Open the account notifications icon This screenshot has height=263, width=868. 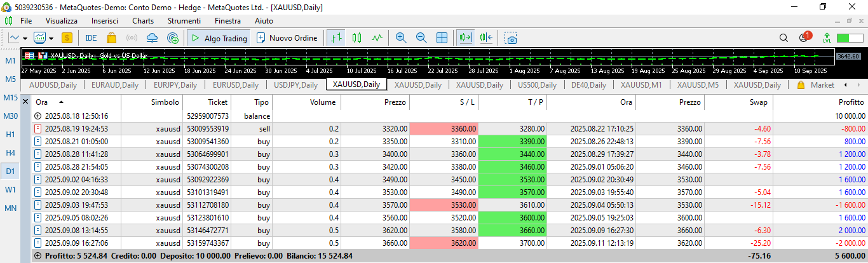804,38
